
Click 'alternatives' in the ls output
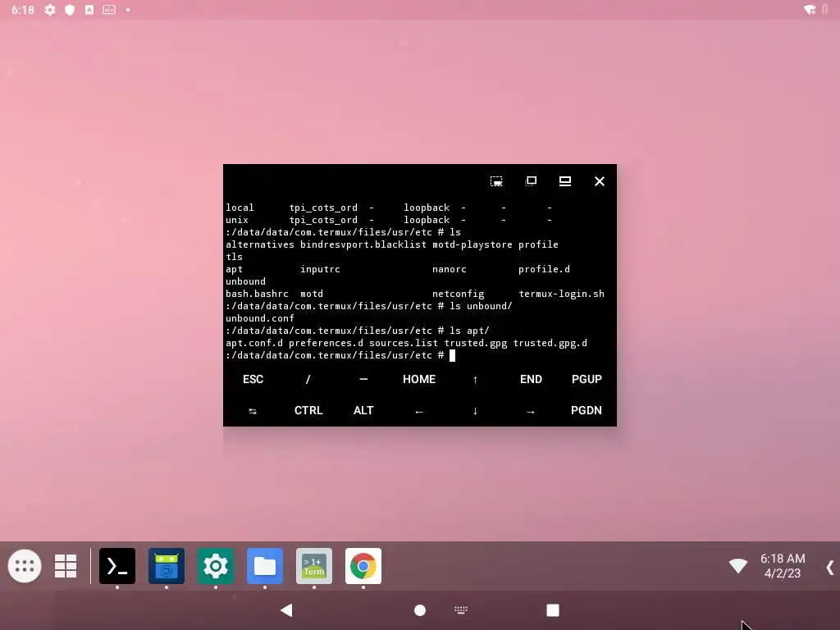click(260, 244)
